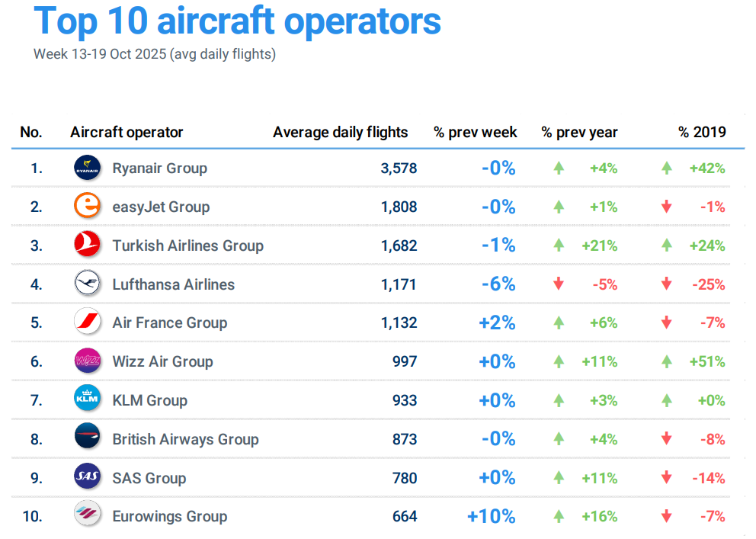Viewport: 756px width, 539px height.
Task: Click the British Airways logo icon
Action: pos(87,439)
